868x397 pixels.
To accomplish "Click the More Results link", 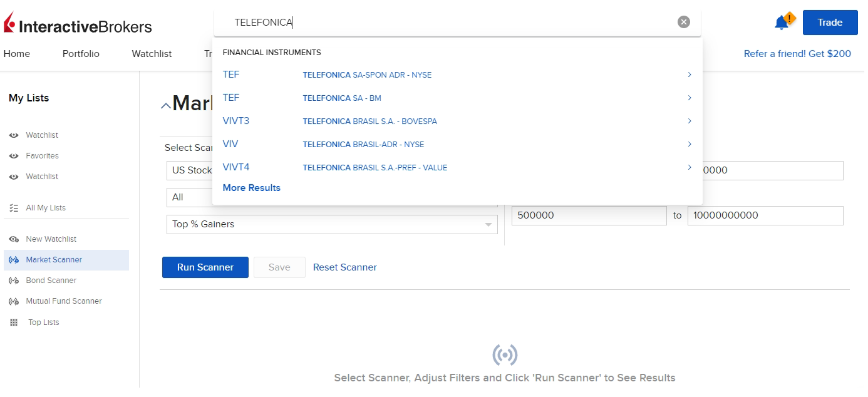I will [252, 188].
